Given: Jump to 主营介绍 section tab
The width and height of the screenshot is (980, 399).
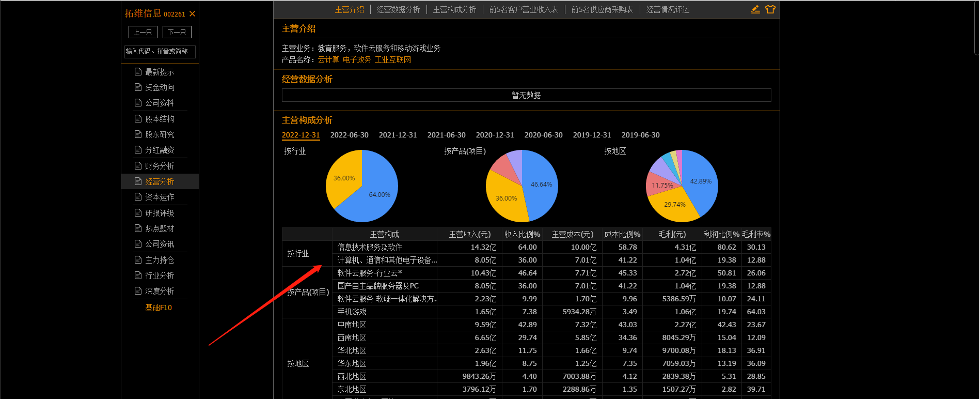Looking at the screenshot, I should point(350,9).
